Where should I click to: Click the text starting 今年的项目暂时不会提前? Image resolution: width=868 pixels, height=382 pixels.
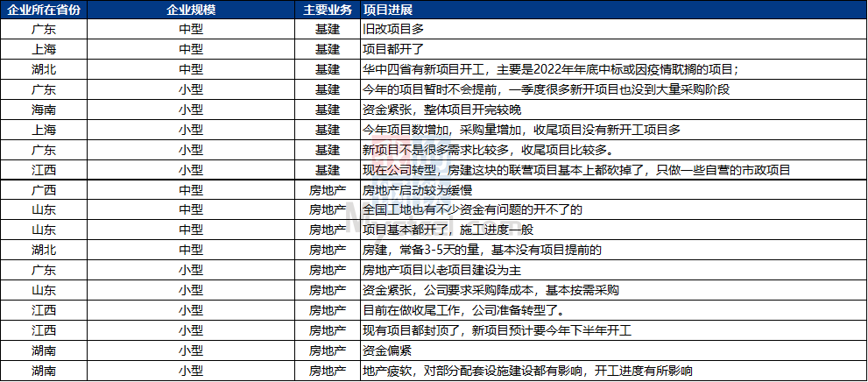pos(547,89)
